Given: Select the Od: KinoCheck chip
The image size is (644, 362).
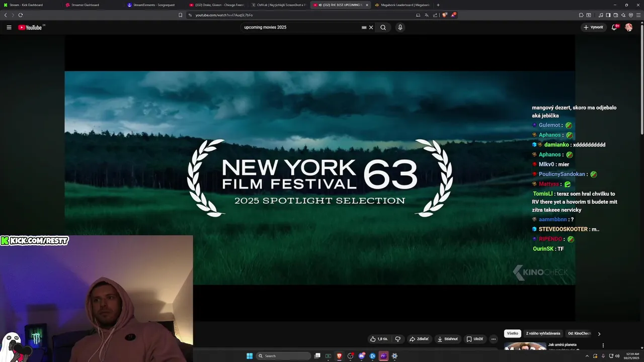Looking at the screenshot, I should point(579,333).
